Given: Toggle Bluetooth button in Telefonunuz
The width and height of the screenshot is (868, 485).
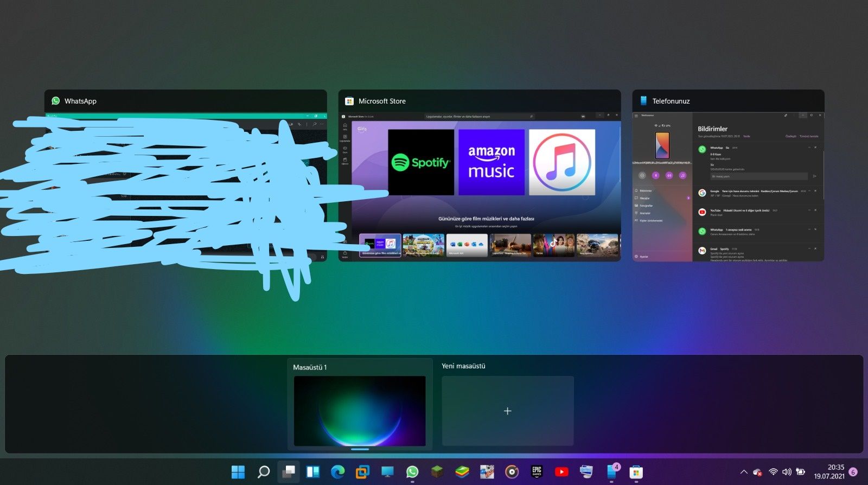Looking at the screenshot, I should [x=655, y=175].
